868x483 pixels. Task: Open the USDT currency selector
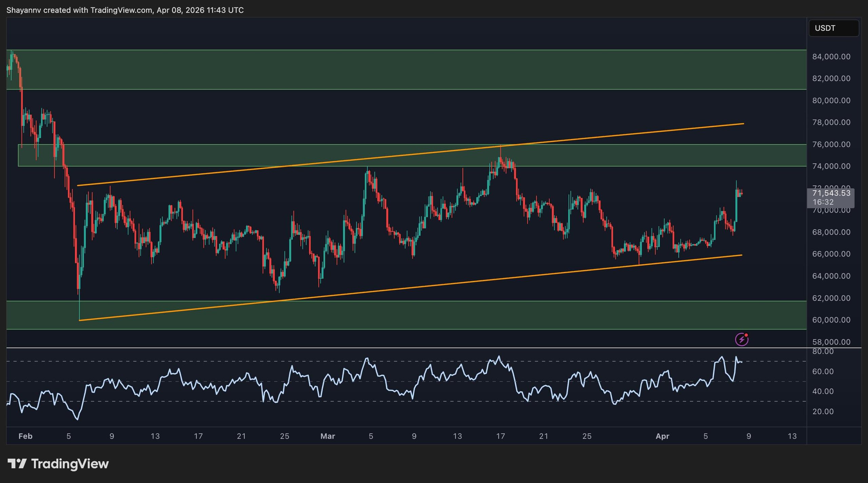[x=833, y=28]
